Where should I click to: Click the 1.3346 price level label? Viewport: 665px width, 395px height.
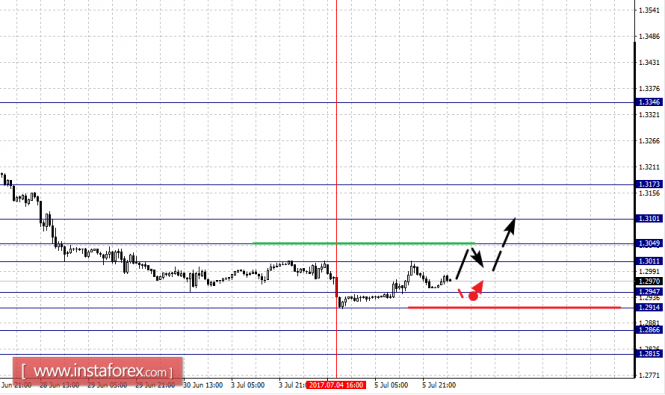click(x=649, y=102)
